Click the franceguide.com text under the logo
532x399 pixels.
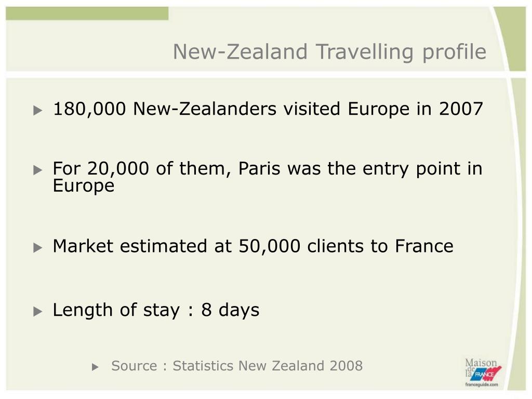pyautogui.click(x=482, y=384)
